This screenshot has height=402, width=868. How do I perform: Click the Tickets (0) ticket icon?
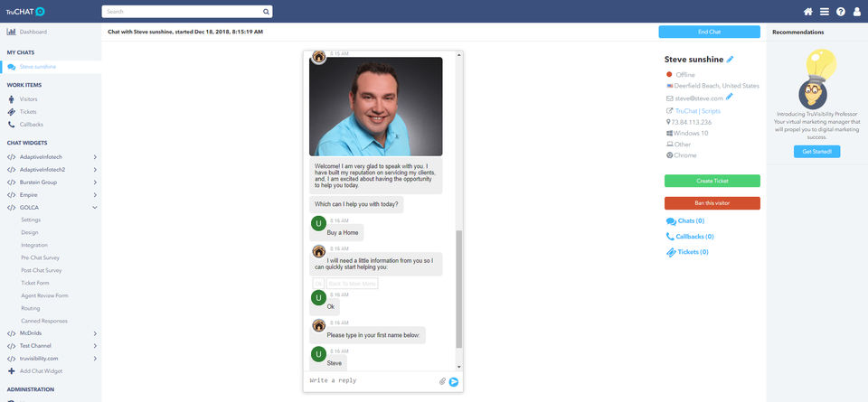(671, 252)
